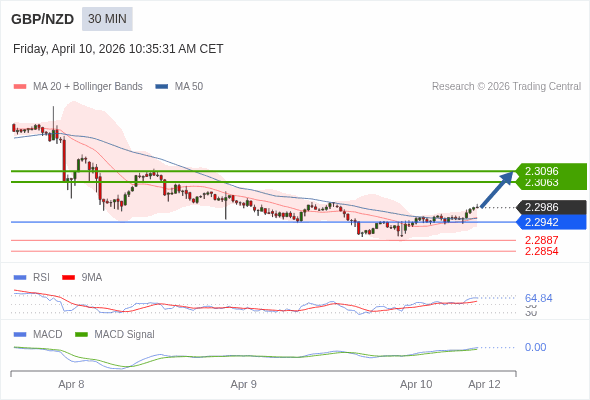Click the Research © 2026 Trading Central credit
This screenshot has height=400, width=590.
[x=506, y=87]
